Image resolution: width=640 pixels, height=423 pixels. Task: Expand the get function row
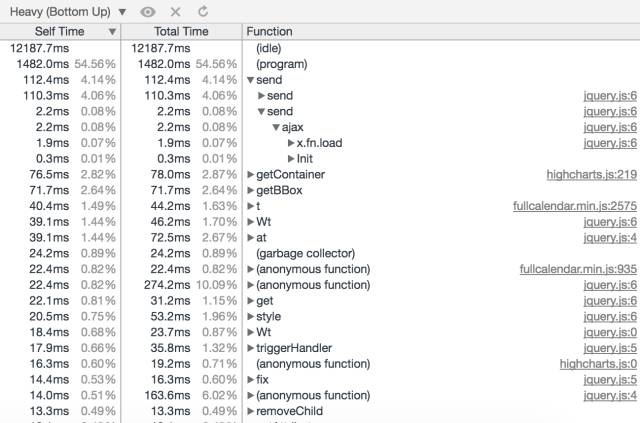(251, 301)
